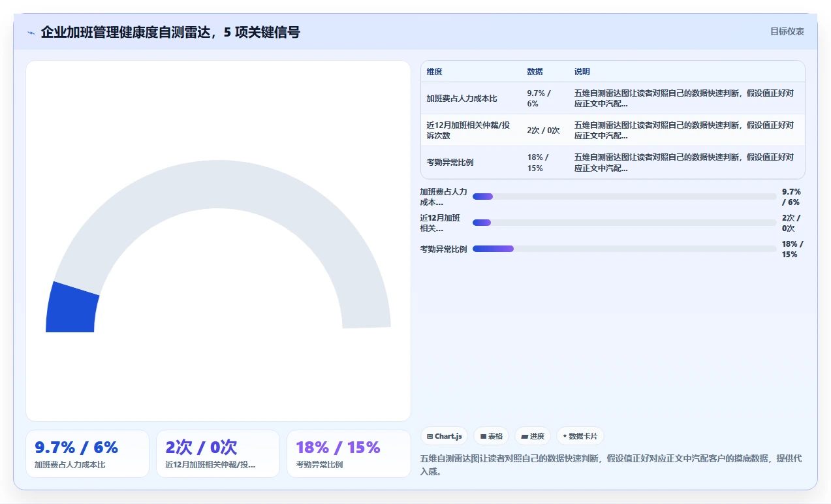Click the spark icon beside the dashboard title
This screenshot has height=504, width=831.
pos(31,33)
